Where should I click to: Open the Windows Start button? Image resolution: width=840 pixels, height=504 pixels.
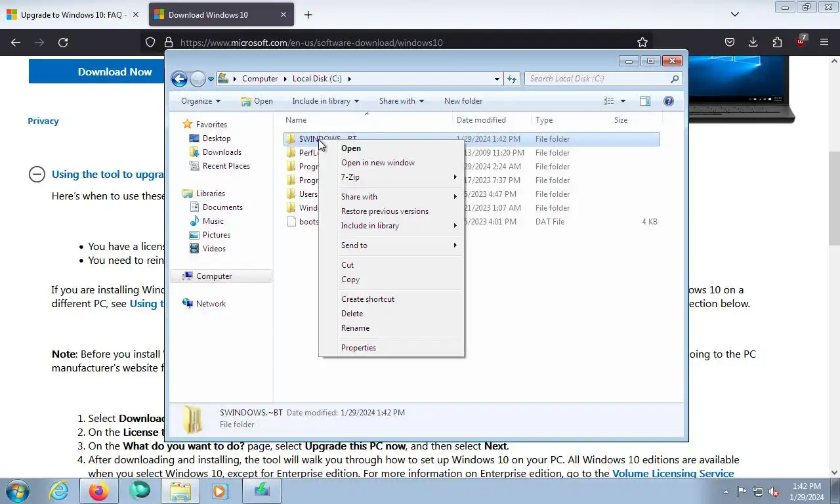point(18,491)
